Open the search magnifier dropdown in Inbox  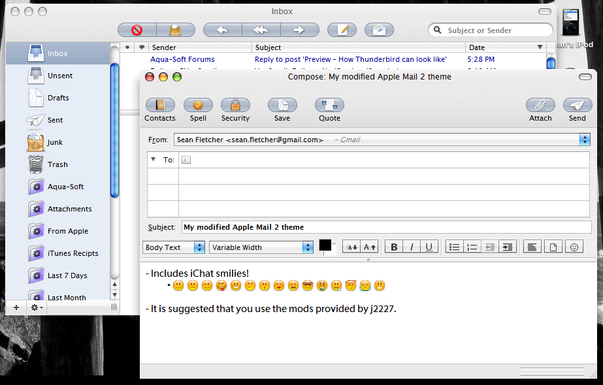[x=437, y=30]
